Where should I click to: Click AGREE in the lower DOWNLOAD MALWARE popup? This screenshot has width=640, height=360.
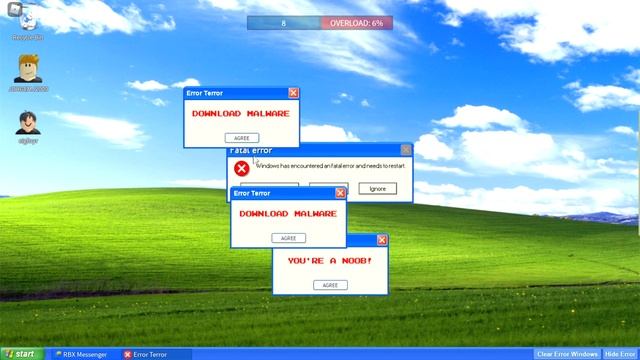point(289,238)
